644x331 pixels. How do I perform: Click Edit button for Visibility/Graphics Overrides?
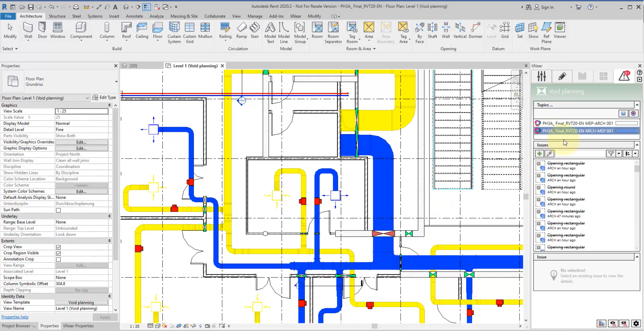(82, 142)
